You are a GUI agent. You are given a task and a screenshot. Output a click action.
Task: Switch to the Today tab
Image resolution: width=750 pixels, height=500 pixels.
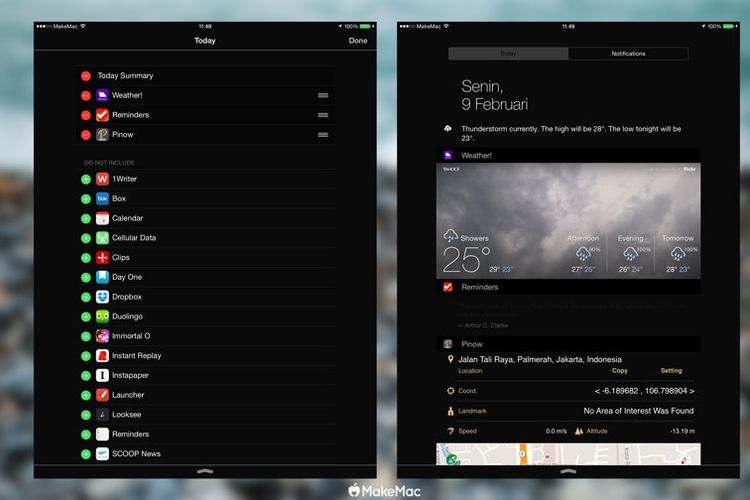[x=508, y=54]
